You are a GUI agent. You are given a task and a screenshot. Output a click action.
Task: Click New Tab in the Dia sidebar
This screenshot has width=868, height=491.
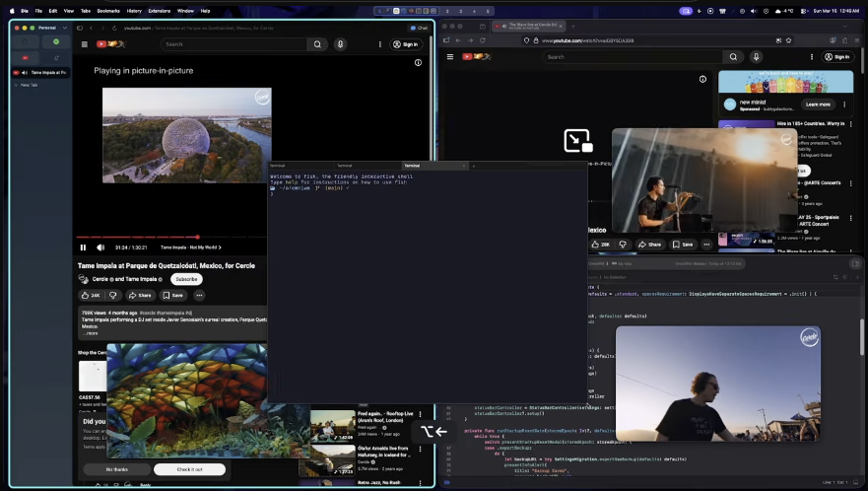pyautogui.click(x=26, y=85)
